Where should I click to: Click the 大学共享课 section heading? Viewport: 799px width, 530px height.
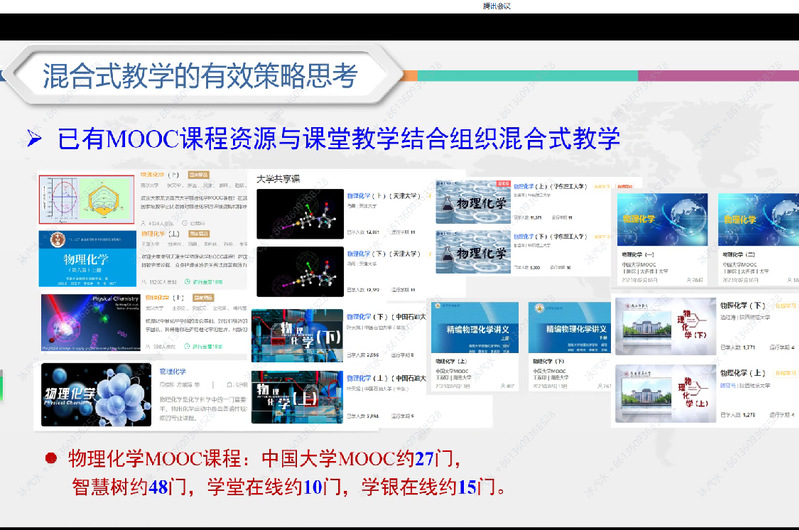278,180
